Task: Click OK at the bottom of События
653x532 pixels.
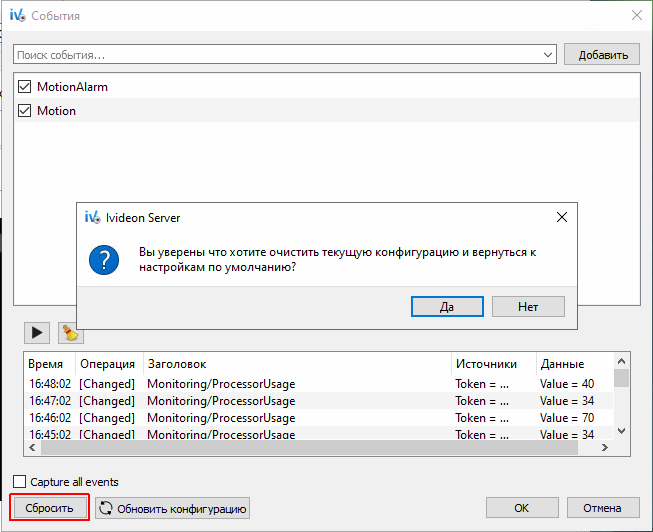Action: pyautogui.click(x=522, y=508)
